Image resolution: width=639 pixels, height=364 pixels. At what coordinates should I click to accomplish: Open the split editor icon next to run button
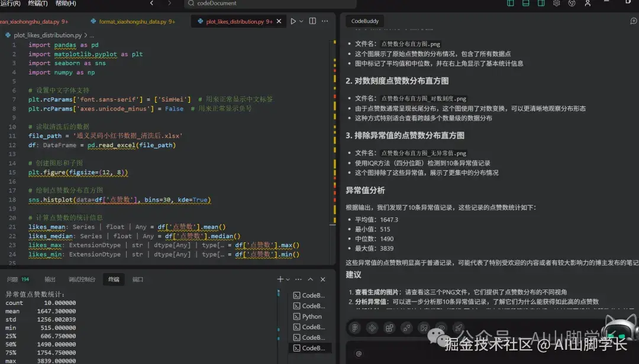[312, 21]
